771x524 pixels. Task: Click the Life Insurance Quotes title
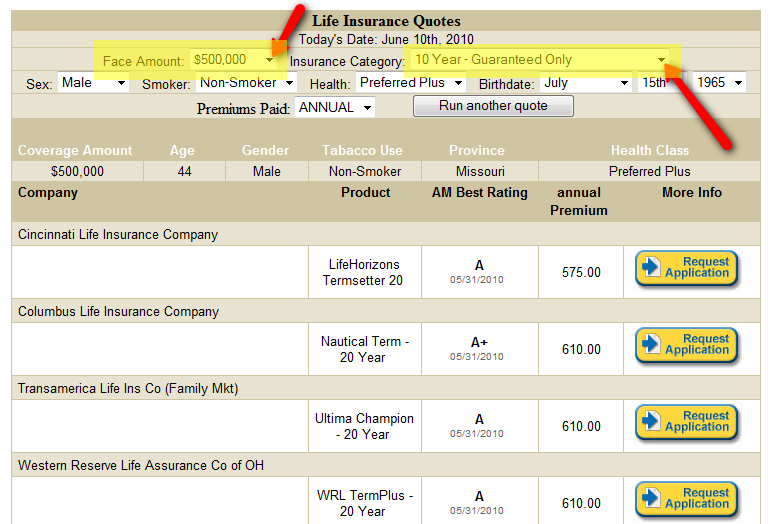(x=386, y=21)
